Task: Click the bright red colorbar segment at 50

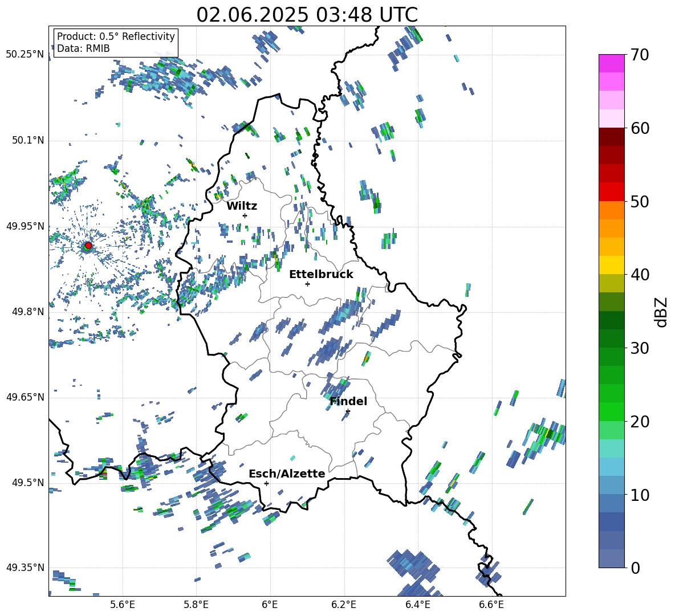Action: pyautogui.click(x=611, y=192)
